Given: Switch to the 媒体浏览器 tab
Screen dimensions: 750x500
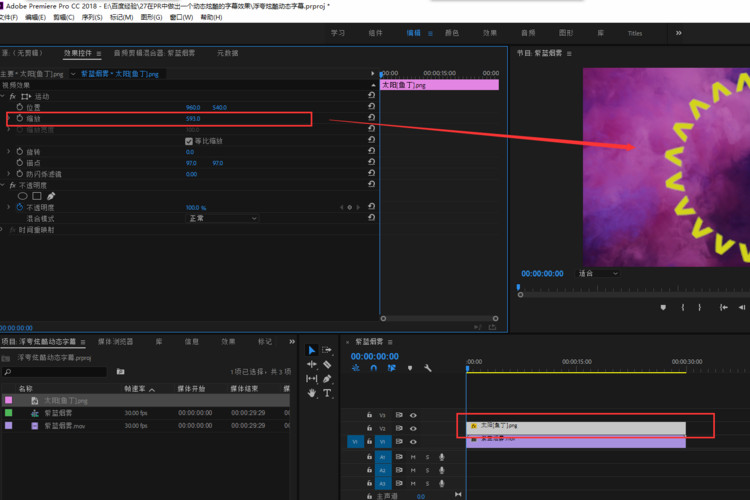Looking at the screenshot, I should pos(114,341).
